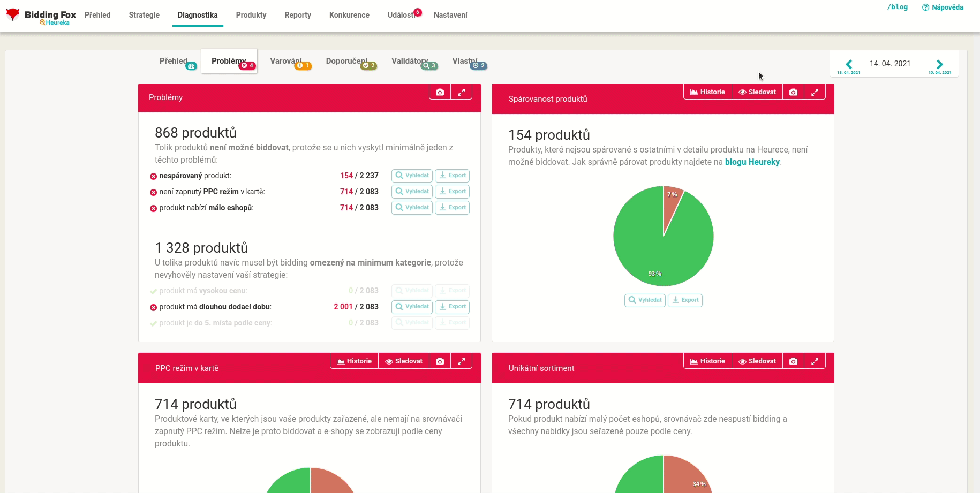
Task: Go to previous day 13. 04. 2021
Action: [849, 66]
